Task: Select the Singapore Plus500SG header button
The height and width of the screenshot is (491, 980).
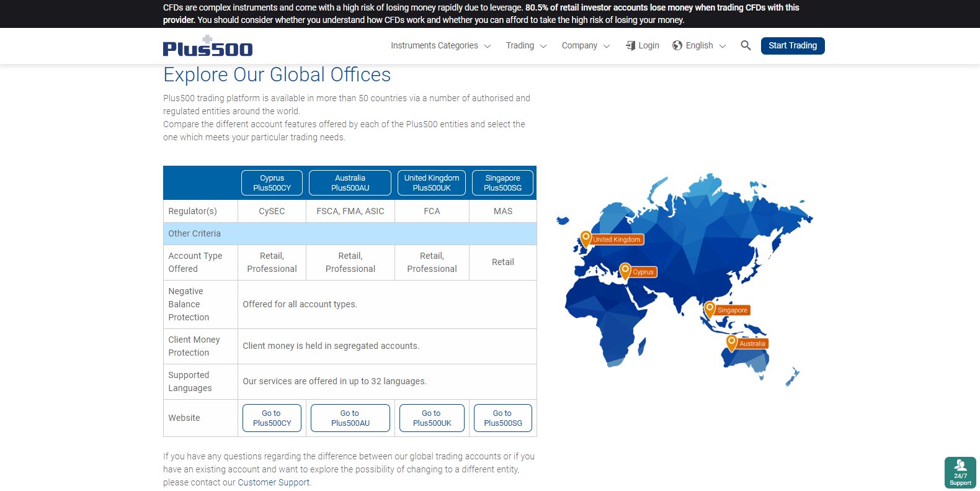Action: (x=502, y=182)
